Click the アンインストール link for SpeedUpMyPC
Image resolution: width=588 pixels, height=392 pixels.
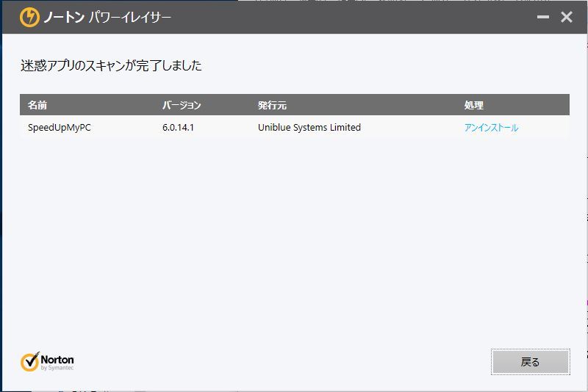click(491, 128)
